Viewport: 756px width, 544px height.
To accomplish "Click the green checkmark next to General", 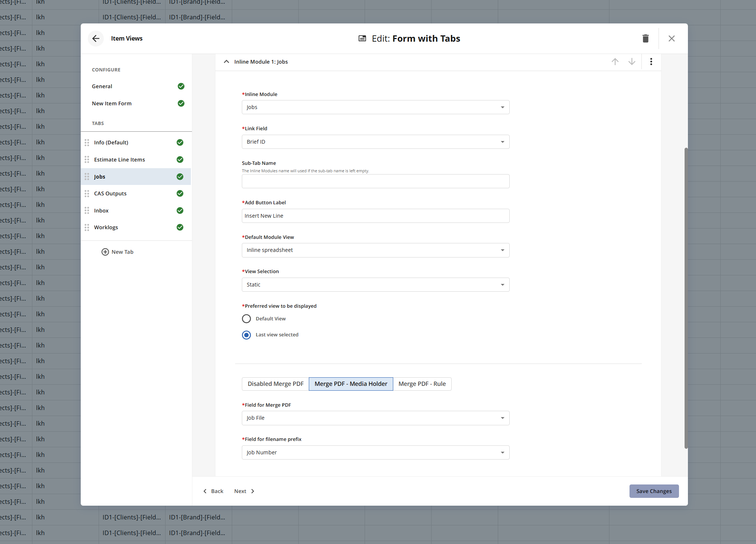I will (x=181, y=86).
